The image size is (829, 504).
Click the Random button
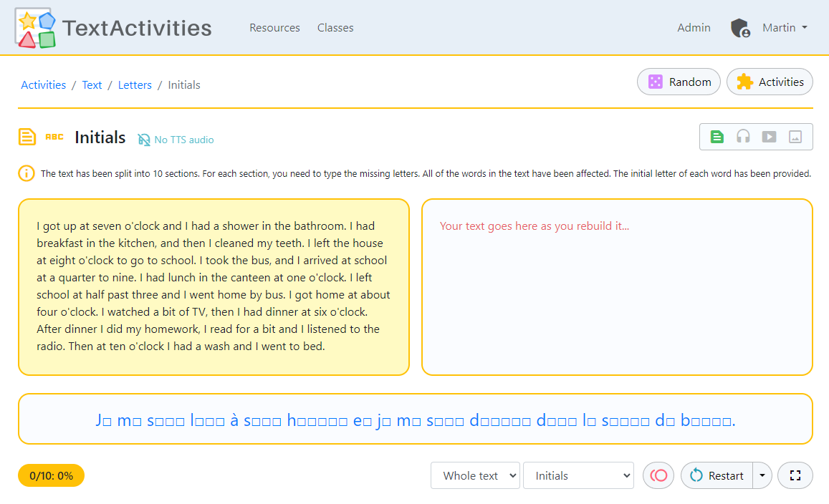point(679,82)
